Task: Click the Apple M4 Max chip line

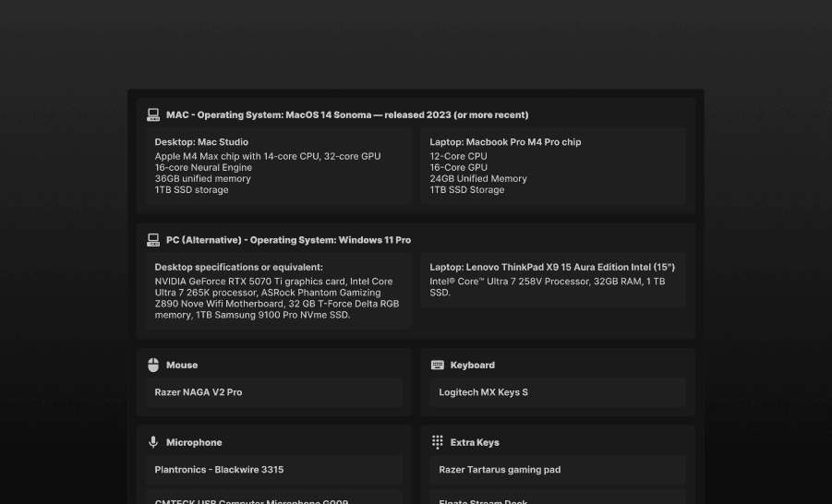Action: [x=268, y=156]
